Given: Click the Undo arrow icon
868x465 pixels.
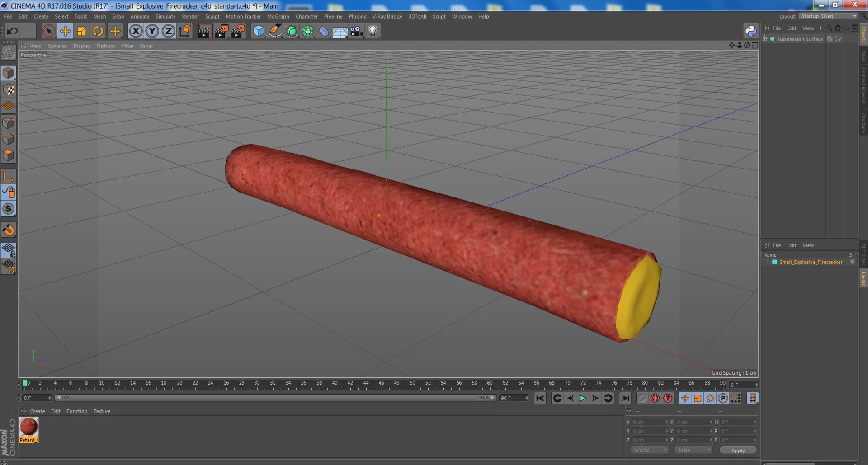Looking at the screenshot, I should point(12,31).
